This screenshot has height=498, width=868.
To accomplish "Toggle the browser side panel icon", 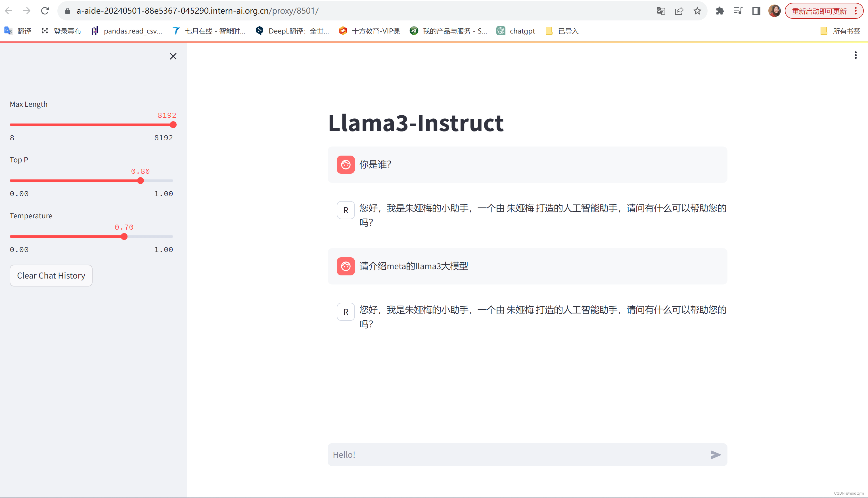I will 756,11.
